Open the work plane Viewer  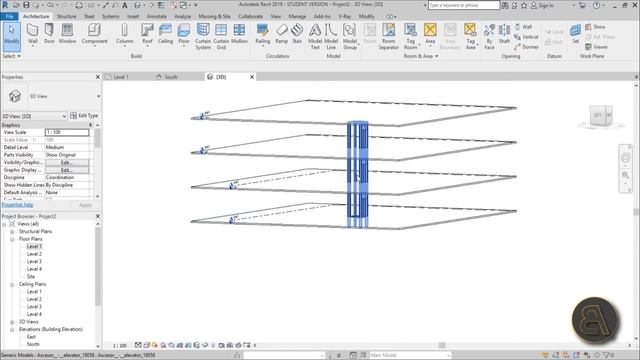[596, 47]
